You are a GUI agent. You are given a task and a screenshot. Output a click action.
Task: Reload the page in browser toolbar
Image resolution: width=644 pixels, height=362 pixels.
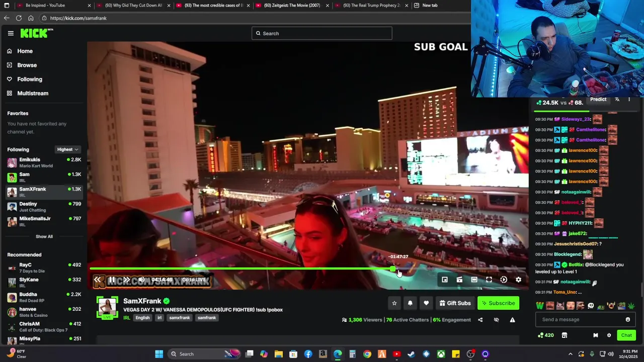coord(19,18)
